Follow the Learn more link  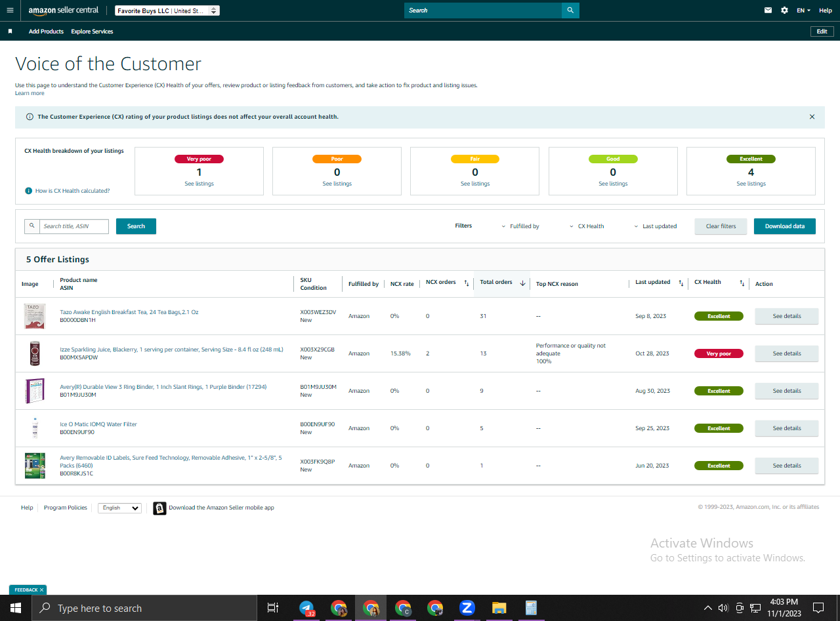[x=30, y=93]
